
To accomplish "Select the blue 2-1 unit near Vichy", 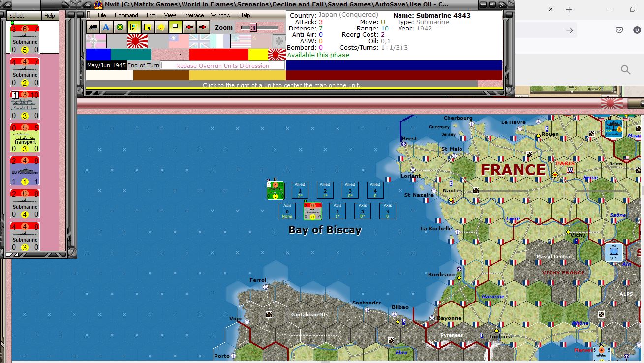I will point(613,252).
